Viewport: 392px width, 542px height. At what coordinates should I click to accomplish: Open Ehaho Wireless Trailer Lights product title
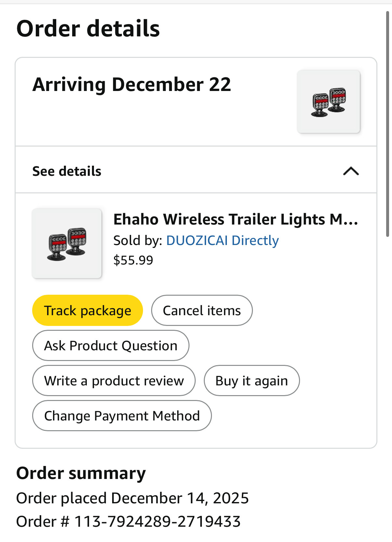point(235,219)
